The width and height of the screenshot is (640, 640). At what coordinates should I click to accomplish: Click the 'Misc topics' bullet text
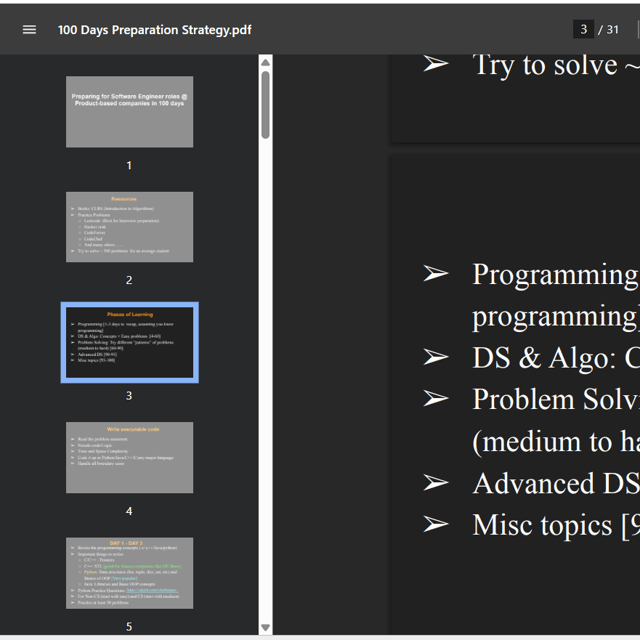tap(556, 525)
